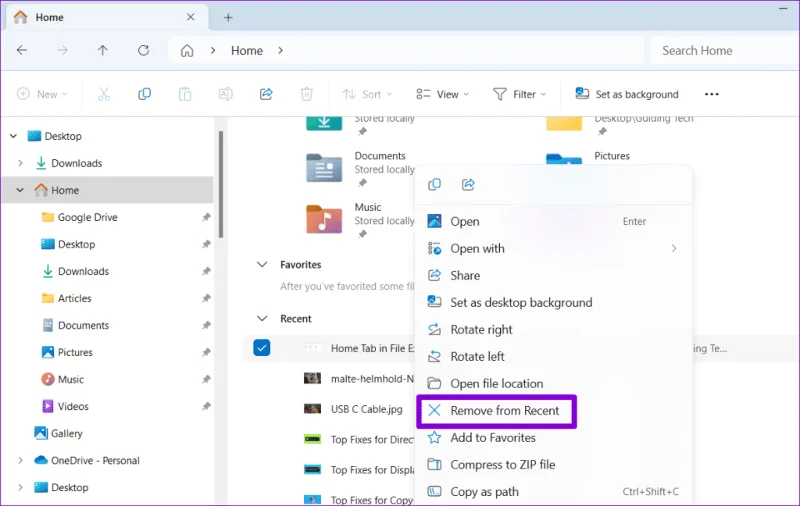800x506 pixels.
Task: Click the copy icon atop context menu
Action: (435, 184)
